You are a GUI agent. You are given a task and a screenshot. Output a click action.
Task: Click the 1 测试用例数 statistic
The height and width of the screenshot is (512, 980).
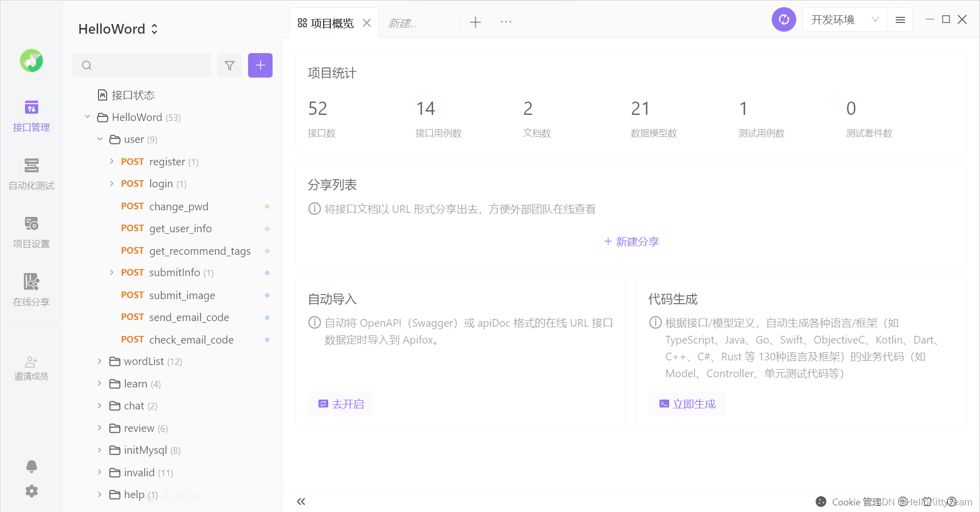pyautogui.click(x=762, y=119)
